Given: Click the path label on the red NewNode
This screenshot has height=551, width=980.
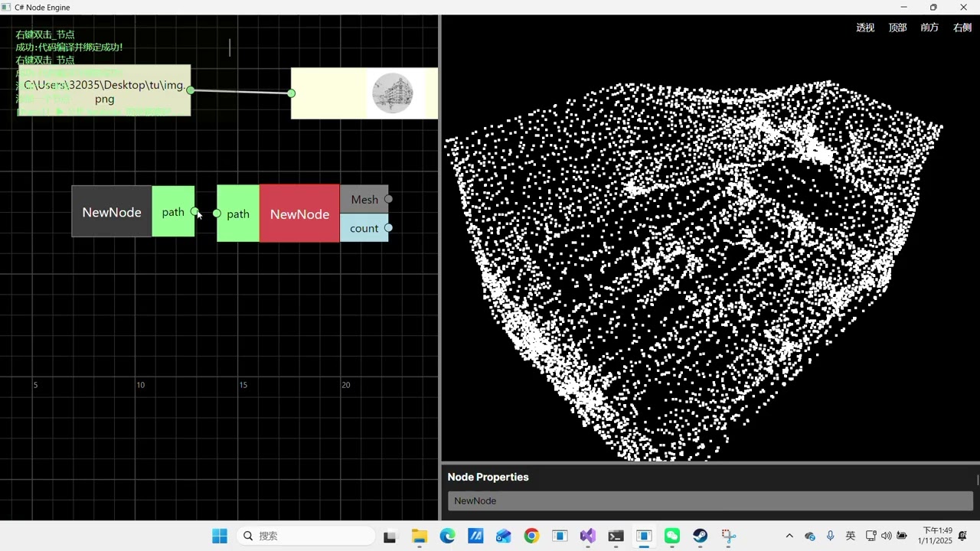Looking at the screenshot, I should [x=238, y=214].
